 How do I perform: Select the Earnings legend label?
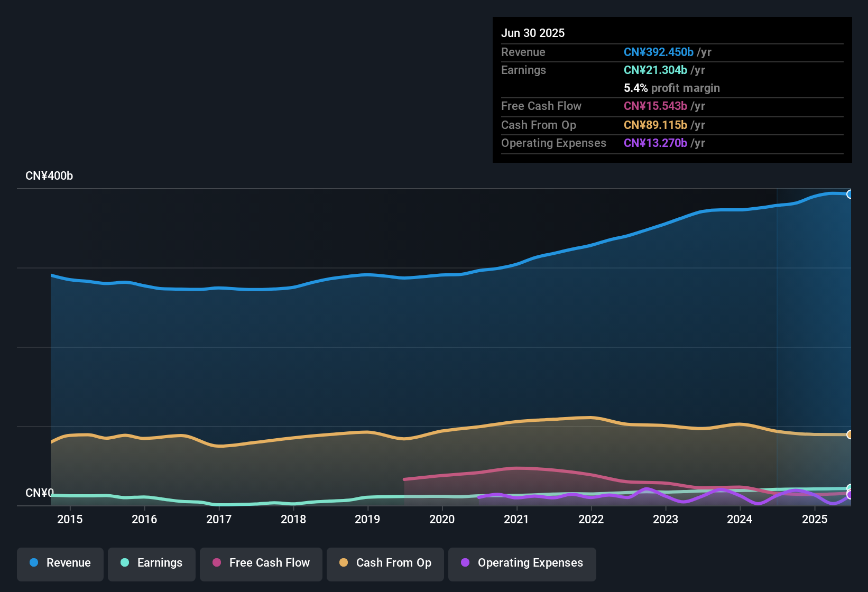coord(160,563)
